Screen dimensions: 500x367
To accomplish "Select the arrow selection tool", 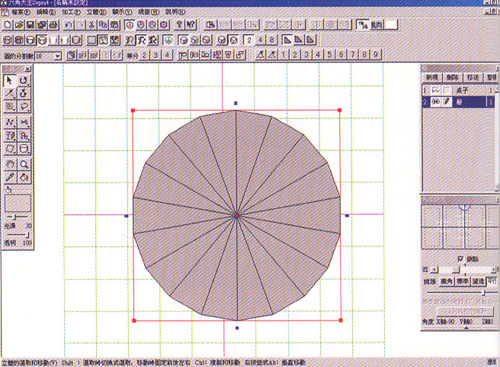I will pyautogui.click(x=9, y=80).
